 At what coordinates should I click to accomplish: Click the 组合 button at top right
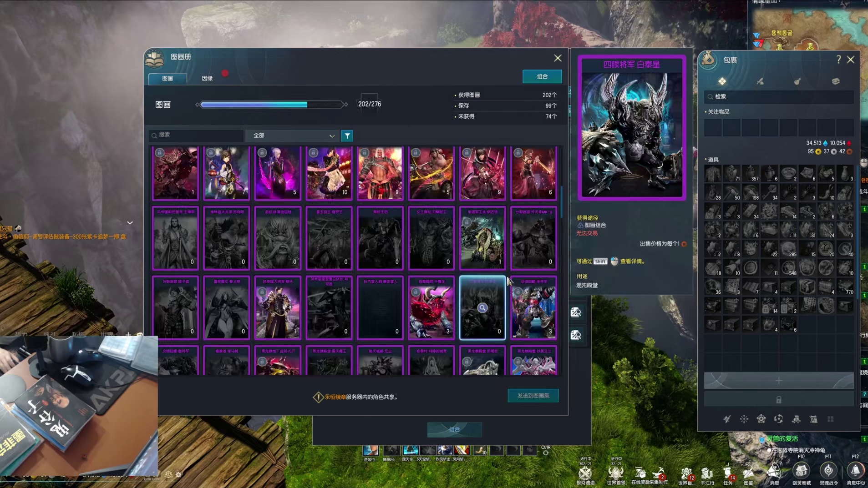(542, 76)
